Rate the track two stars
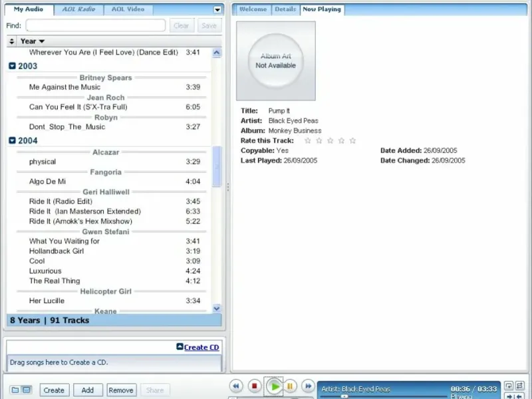This screenshot has height=399, width=532. pos(319,140)
